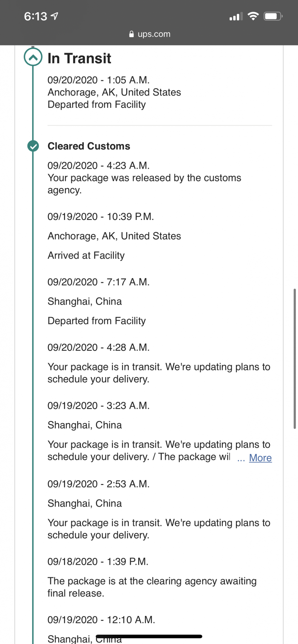
Task: Tap the Wi-Fi status icon
Action: coord(253,16)
